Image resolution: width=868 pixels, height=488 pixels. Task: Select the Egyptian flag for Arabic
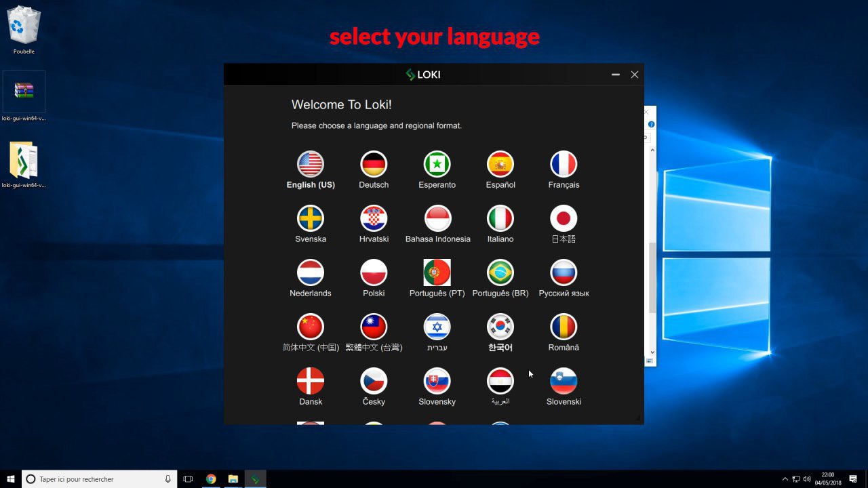click(500, 381)
